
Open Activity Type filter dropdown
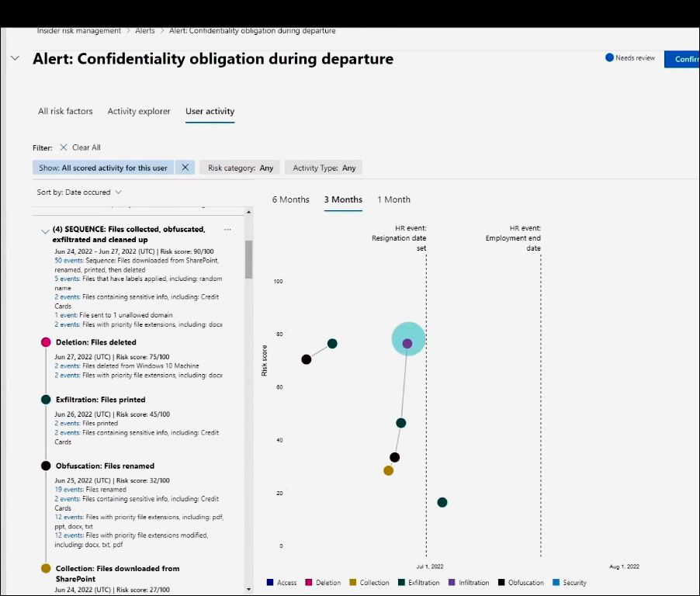(324, 168)
